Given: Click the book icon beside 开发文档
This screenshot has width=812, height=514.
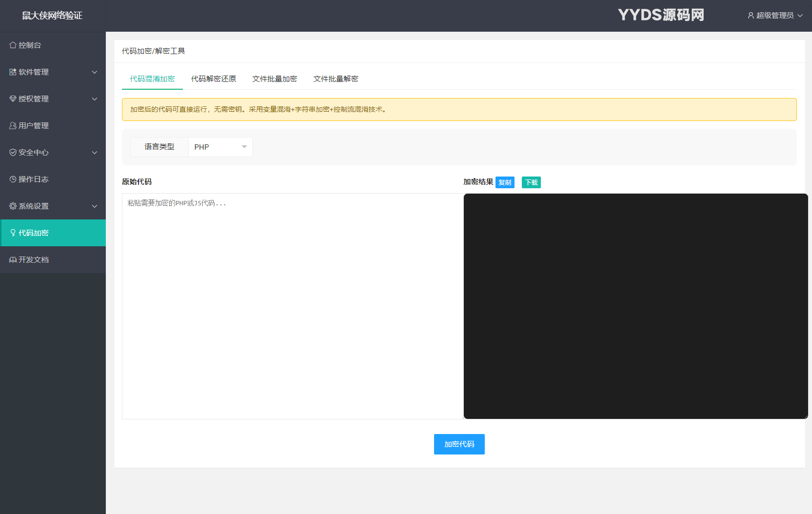Looking at the screenshot, I should click(13, 260).
